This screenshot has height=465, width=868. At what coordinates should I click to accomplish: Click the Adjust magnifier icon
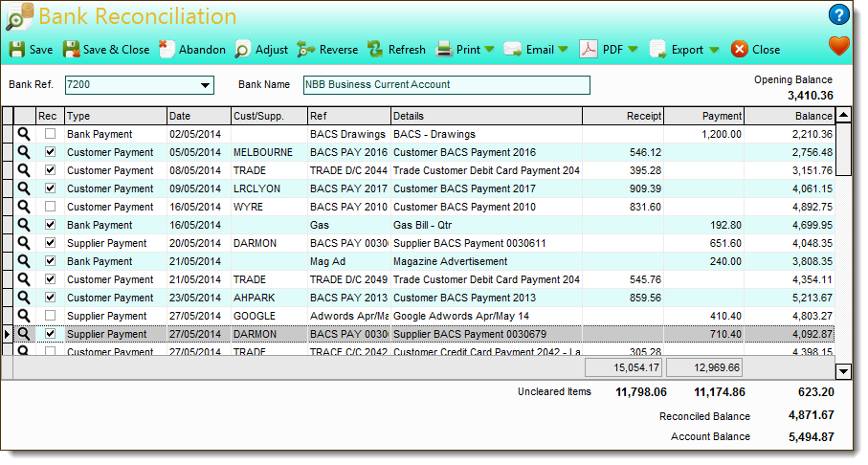click(x=242, y=50)
